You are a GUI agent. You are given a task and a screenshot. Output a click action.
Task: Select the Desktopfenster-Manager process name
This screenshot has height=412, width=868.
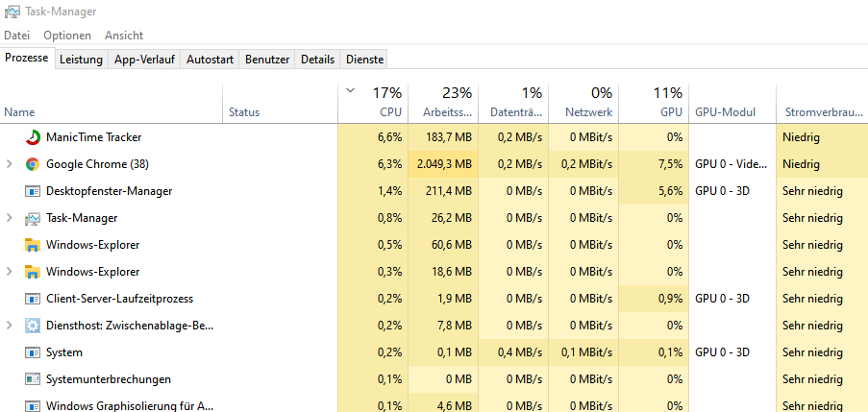[x=109, y=191]
